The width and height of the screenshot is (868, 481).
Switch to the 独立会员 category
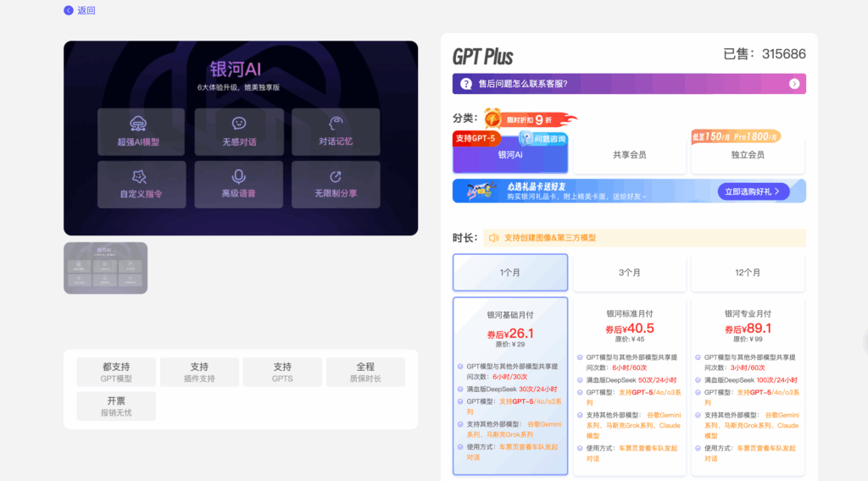point(748,155)
